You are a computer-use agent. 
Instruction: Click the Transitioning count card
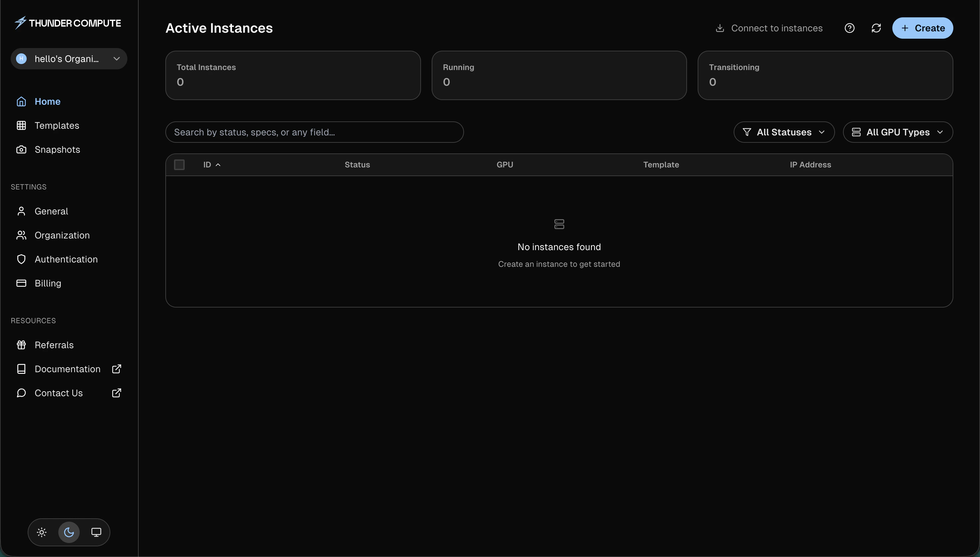(825, 75)
